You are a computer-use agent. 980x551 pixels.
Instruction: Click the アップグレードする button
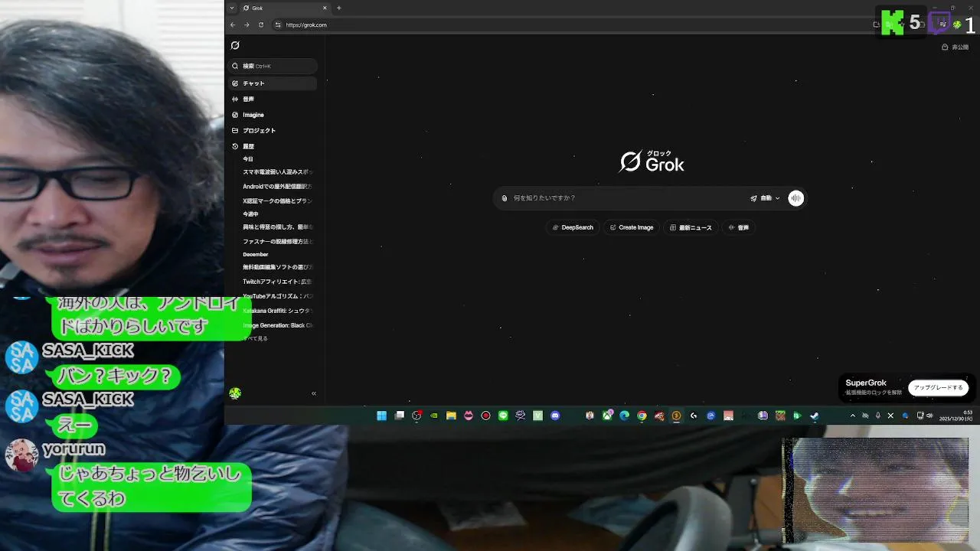tap(938, 388)
